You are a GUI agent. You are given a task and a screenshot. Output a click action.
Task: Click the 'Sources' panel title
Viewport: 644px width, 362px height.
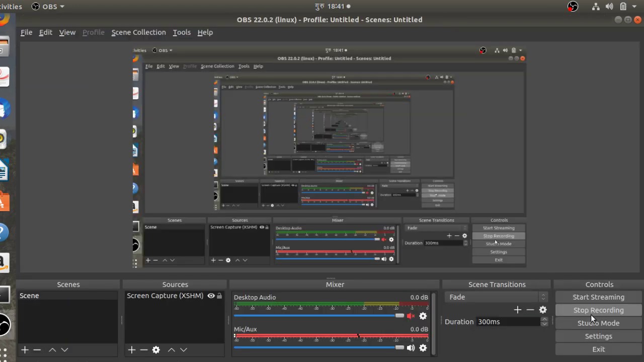click(x=175, y=285)
